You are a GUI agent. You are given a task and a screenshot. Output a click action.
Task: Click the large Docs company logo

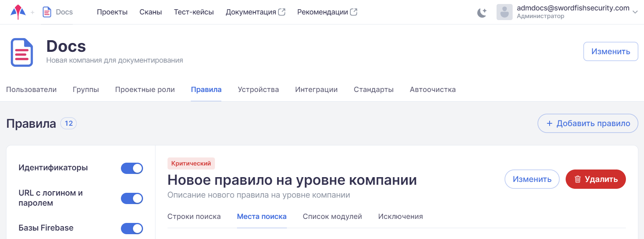[x=22, y=52]
